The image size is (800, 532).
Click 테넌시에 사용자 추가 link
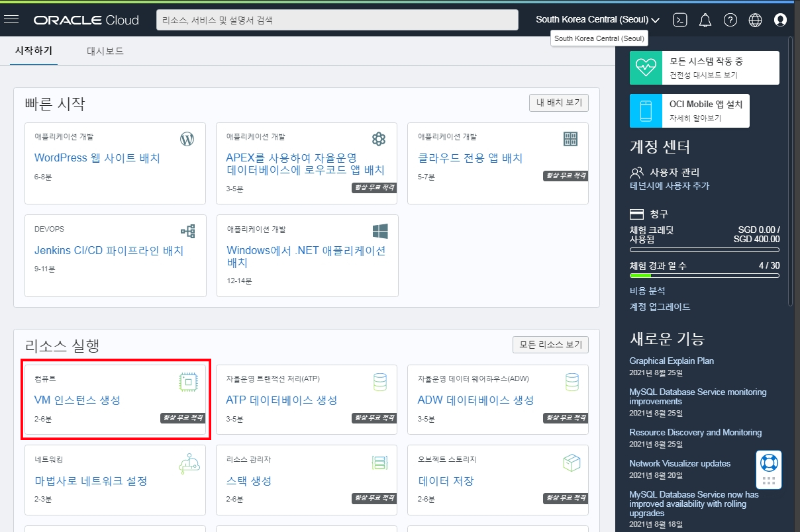coord(670,186)
